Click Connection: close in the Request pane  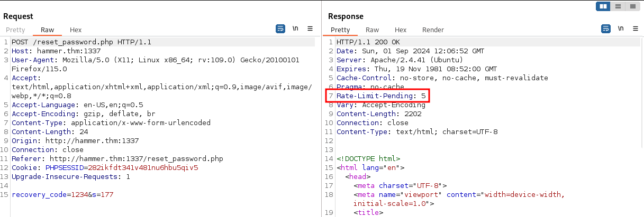coord(48,150)
